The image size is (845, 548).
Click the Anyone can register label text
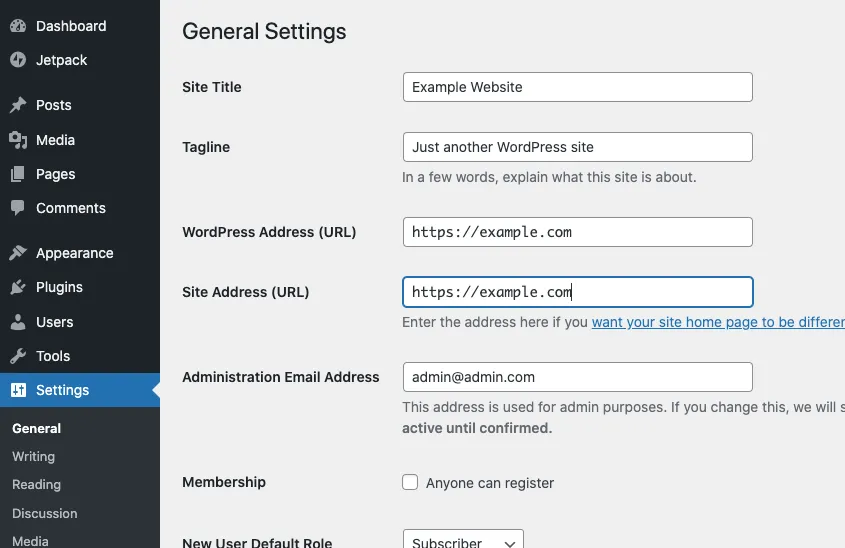pyautogui.click(x=490, y=483)
